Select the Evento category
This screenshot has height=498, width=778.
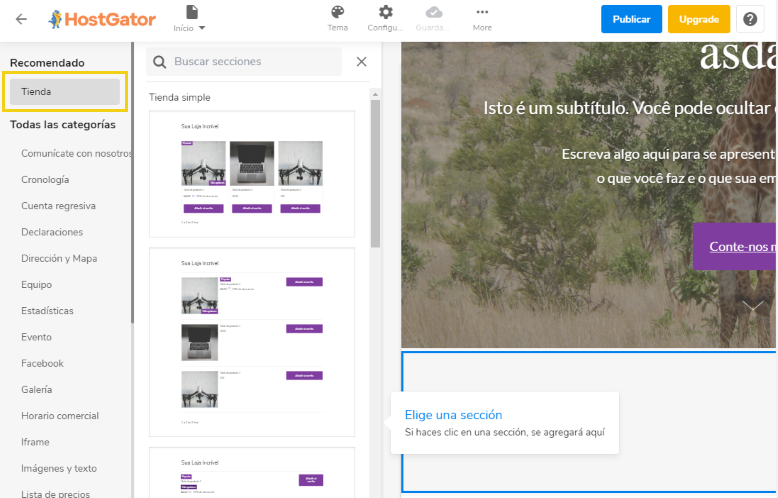point(36,337)
